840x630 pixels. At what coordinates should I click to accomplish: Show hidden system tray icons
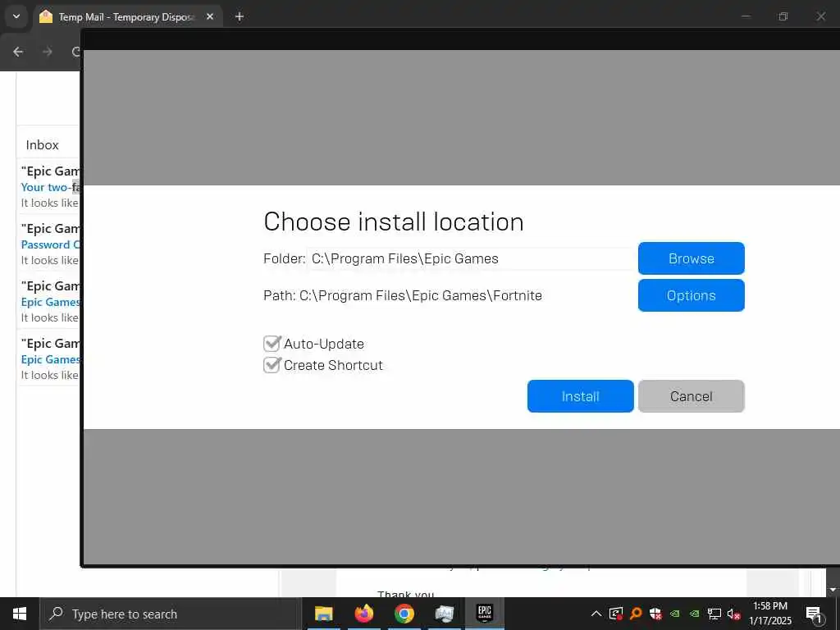pos(596,614)
